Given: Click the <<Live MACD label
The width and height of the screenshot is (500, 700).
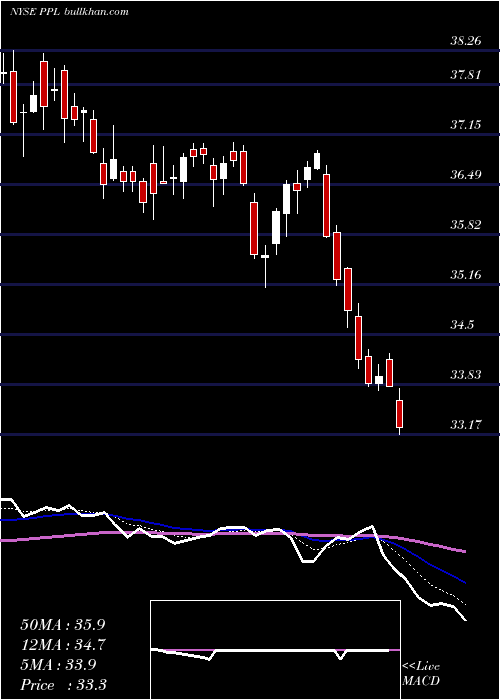Looking at the screenshot, I should coord(421,674).
